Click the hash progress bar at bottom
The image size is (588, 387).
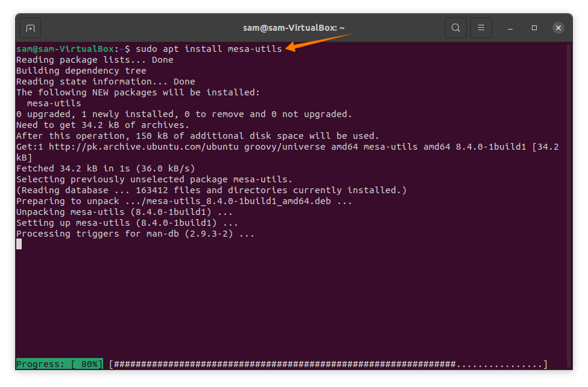coord(328,364)
